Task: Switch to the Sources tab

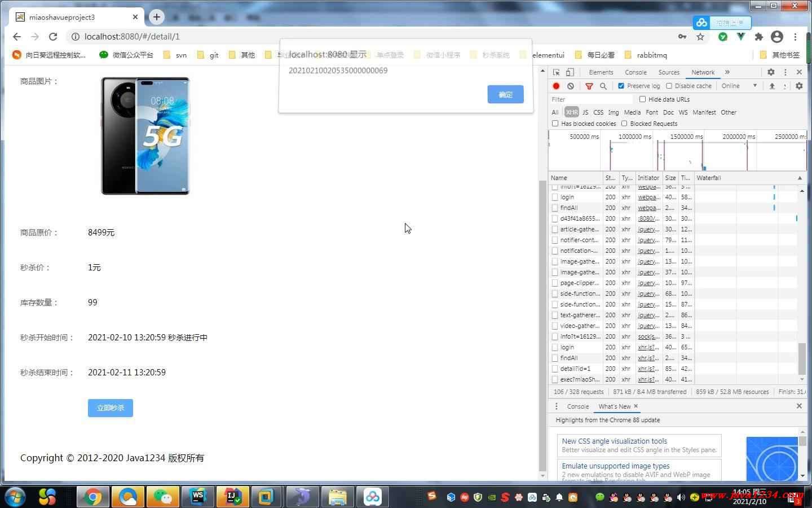Action: tap(669, 72)
